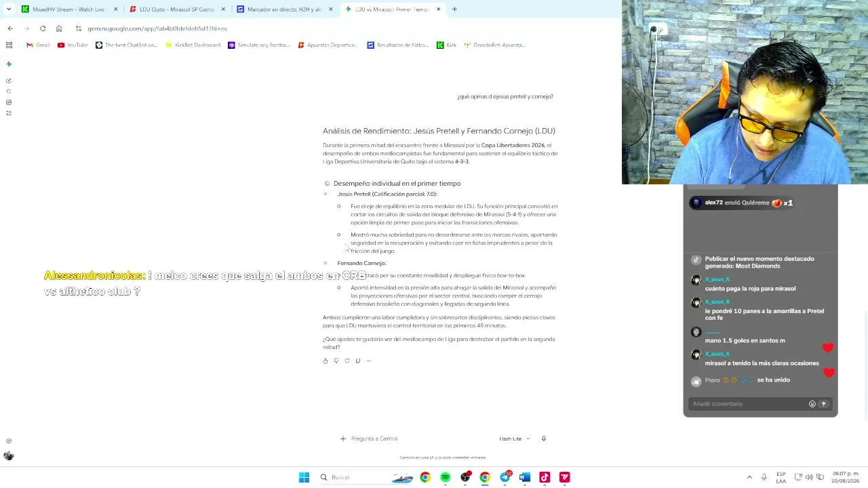Open X_suon_X username on 'cuánto paga' comment

717,279
